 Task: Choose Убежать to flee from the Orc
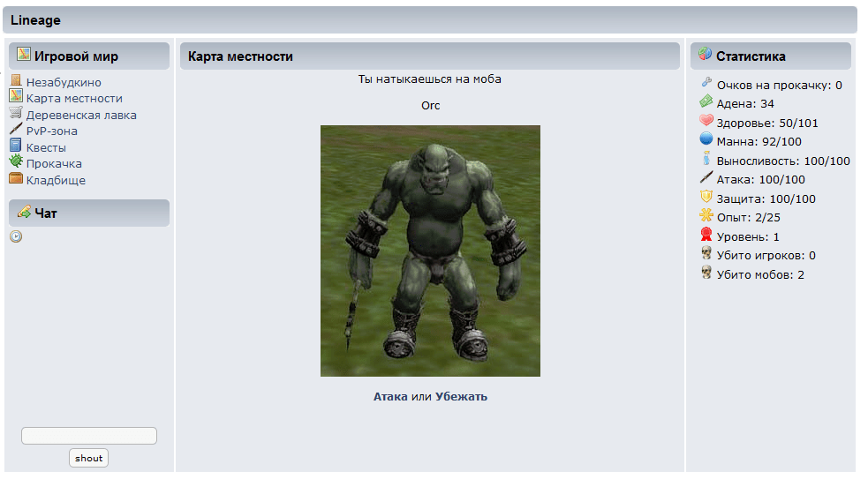pos(461,397)
